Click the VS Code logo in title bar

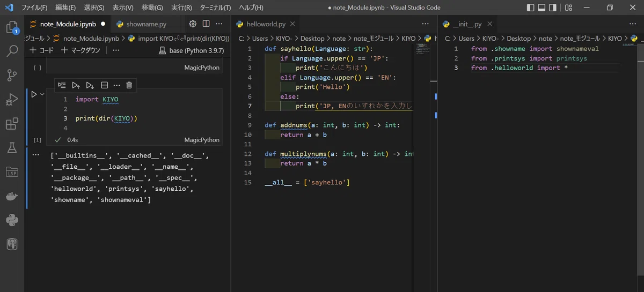[x=9, y=8]
